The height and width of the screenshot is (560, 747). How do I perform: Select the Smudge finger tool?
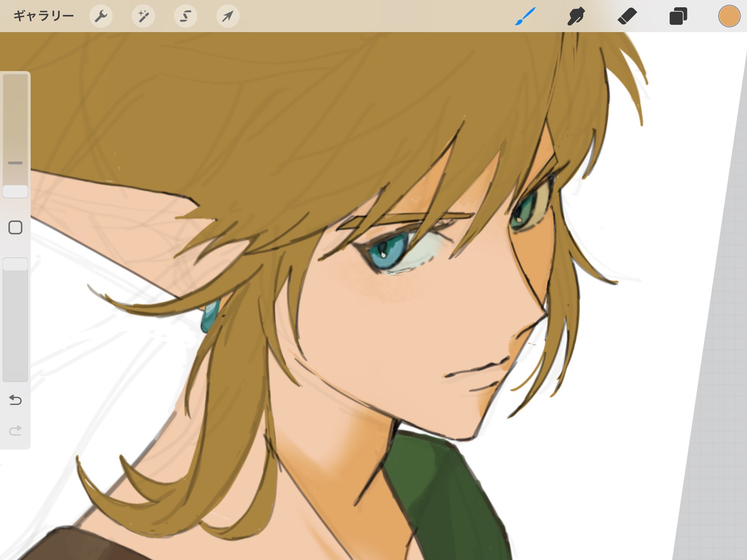coord(576,16)
